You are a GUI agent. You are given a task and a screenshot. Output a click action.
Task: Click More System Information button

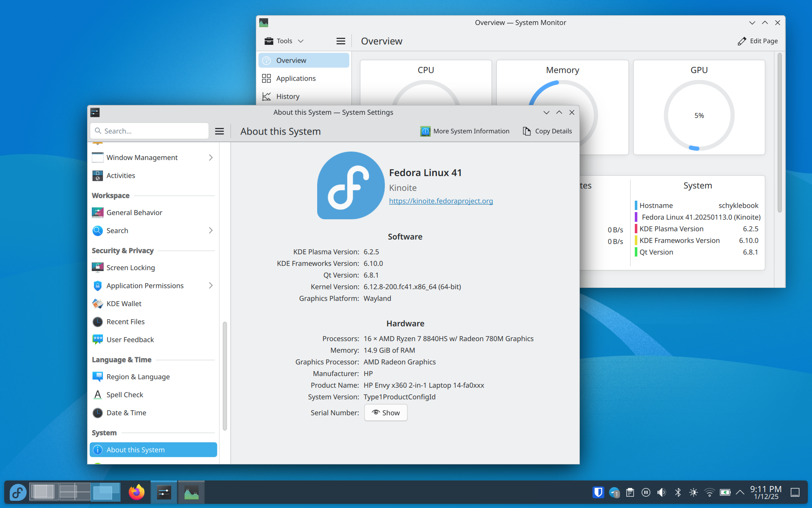[x=465, y=131]
